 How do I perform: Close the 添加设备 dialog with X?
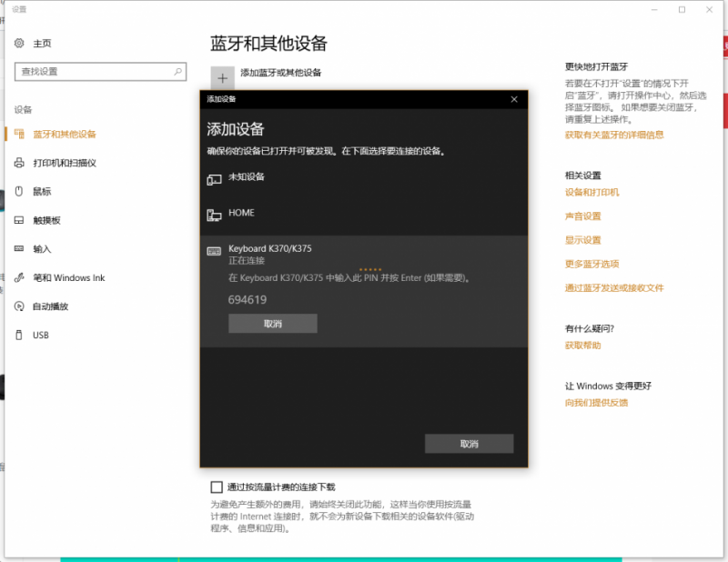click(x=514, y=99)
